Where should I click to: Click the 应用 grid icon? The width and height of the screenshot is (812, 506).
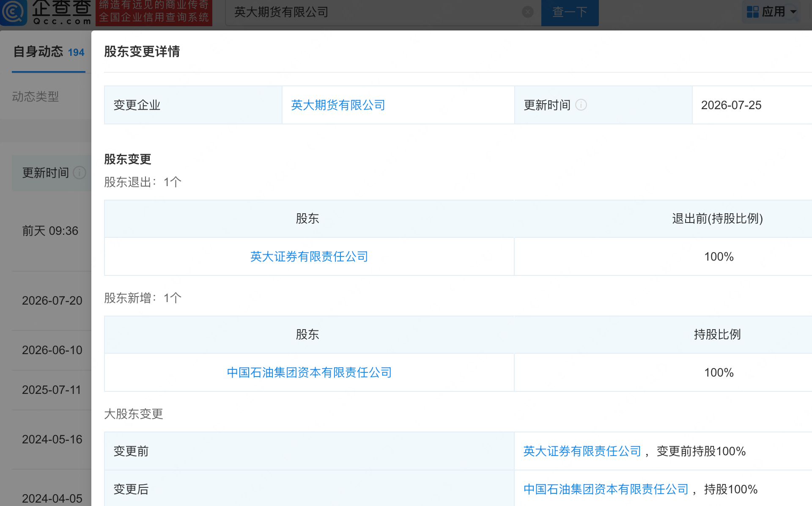[753, 12]
